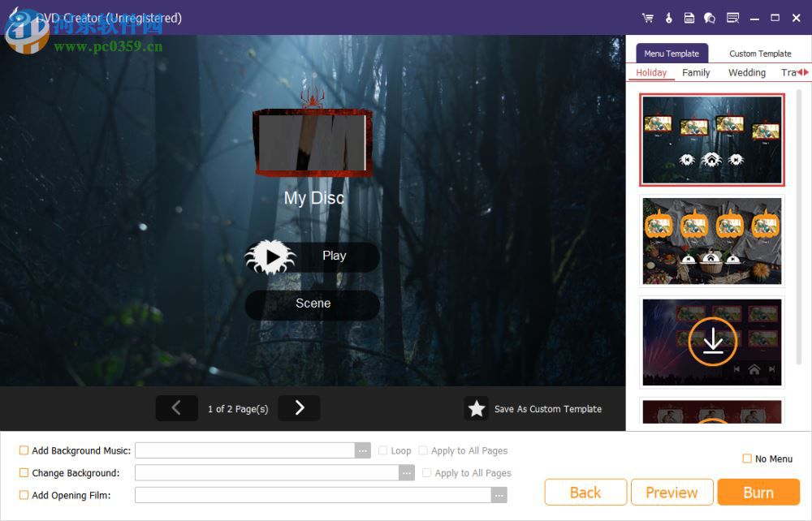Browse for background image file
812x521 pixels.
tap(407, 472)
